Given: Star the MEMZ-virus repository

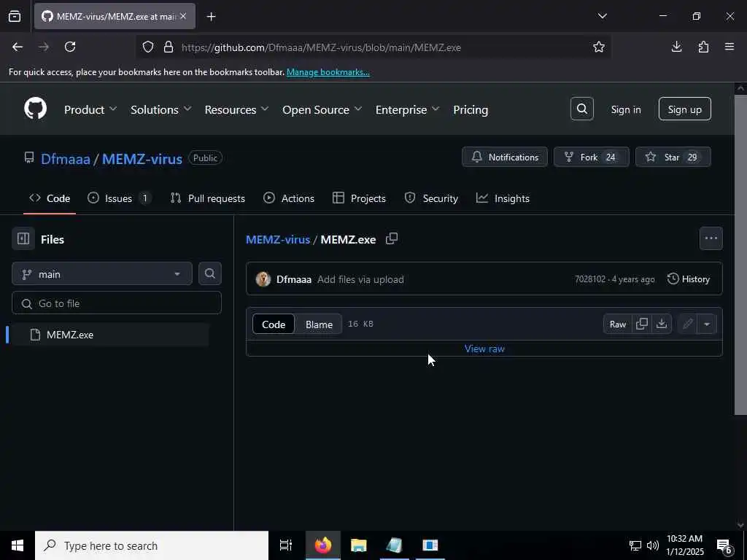Looking at the screenshot, I should pyautogui.click(x=673, y=157).
